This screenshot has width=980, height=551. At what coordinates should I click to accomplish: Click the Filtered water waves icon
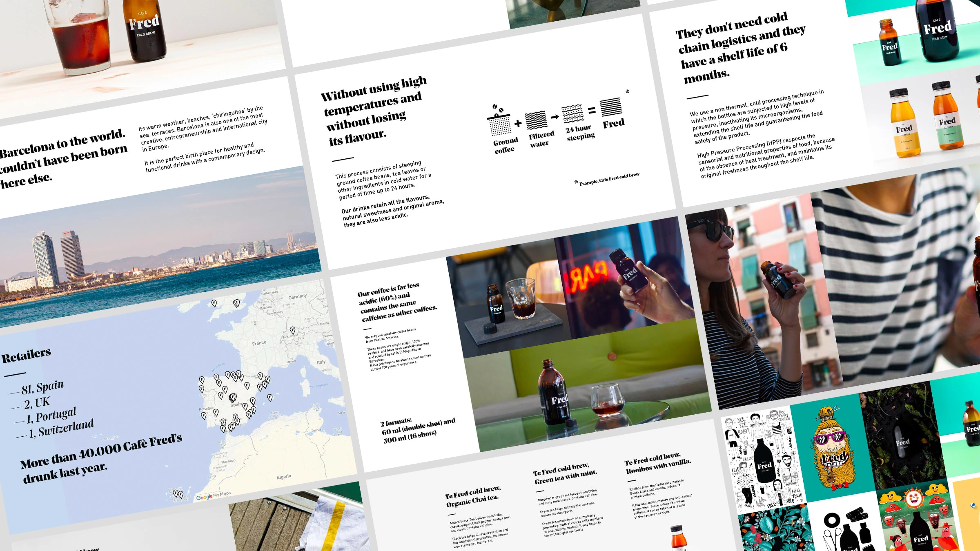point(536,120)
